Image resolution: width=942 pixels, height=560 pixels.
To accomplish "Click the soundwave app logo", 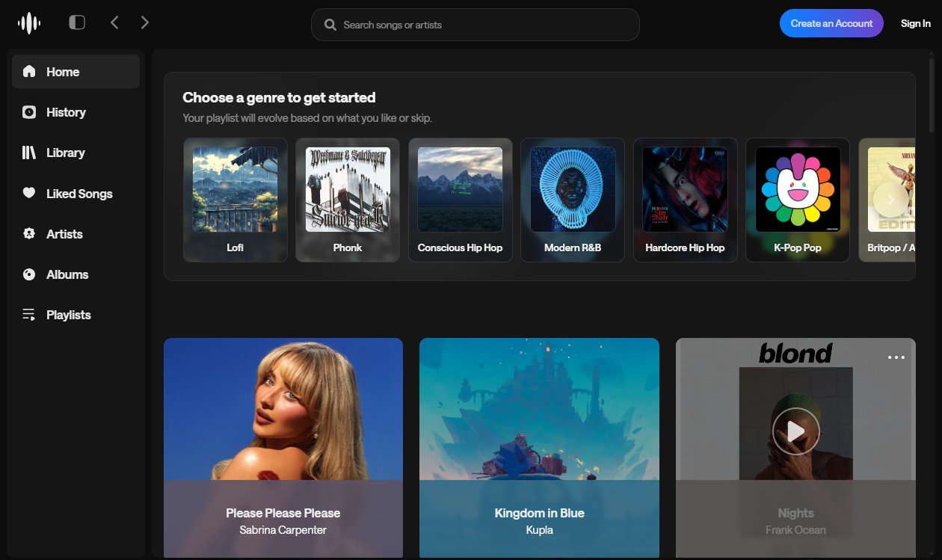I will click(29, 23).
